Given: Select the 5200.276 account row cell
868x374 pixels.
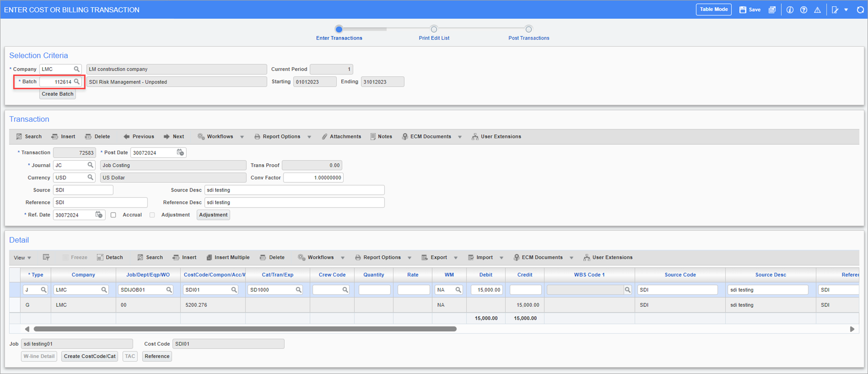Looking at the screenshot, I should (x=213, y=305).
